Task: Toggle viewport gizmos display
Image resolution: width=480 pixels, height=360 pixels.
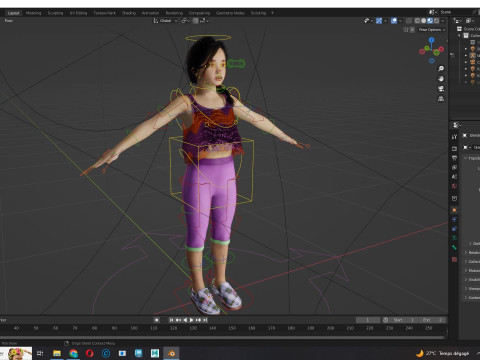Action: click(379, 21)
